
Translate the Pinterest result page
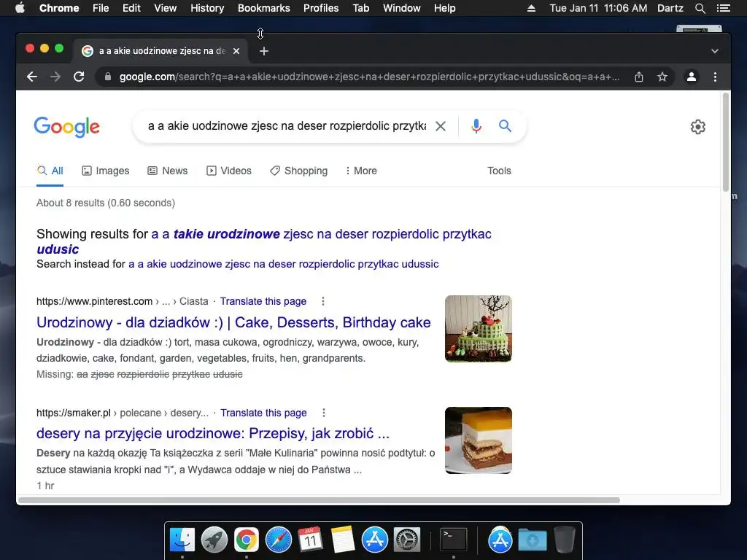263,301
